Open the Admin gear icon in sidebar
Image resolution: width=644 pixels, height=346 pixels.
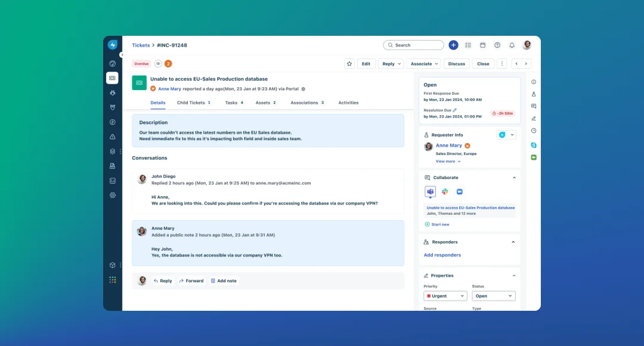tap(113, 195)
